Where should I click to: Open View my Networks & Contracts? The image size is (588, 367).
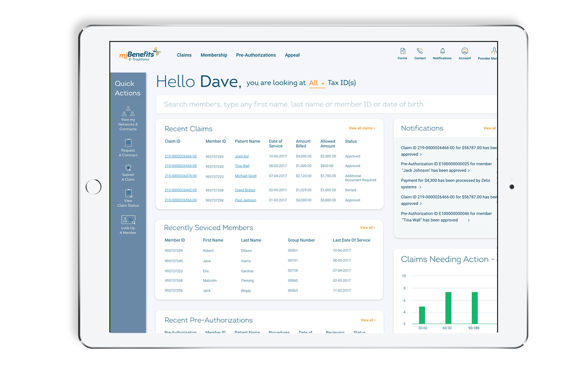point(128,118)
